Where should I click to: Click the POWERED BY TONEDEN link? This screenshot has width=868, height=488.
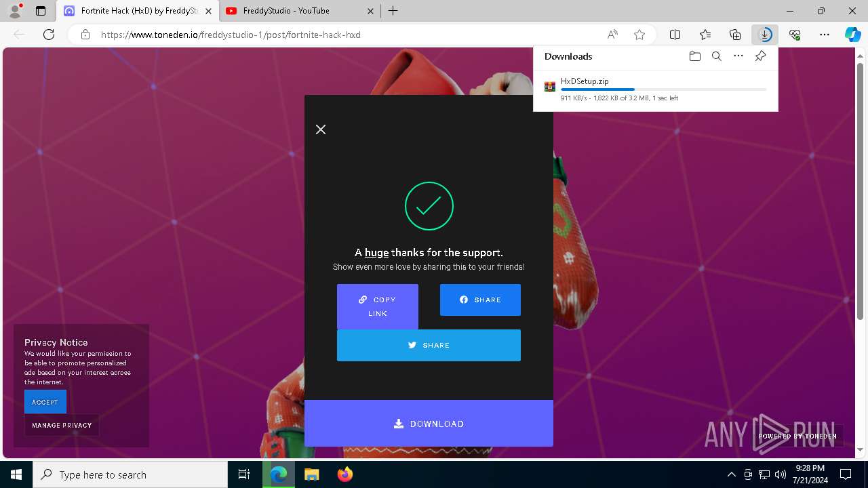pyautogui.click(x=797, y=436)
